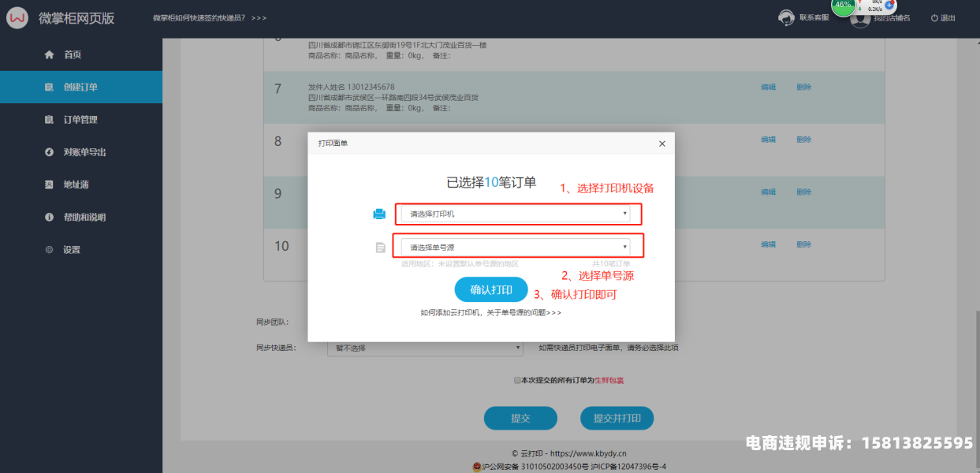This screenshot has width=980, height=473.
Task: Click the blue printer icon in dialog
Action: point(379,214)
